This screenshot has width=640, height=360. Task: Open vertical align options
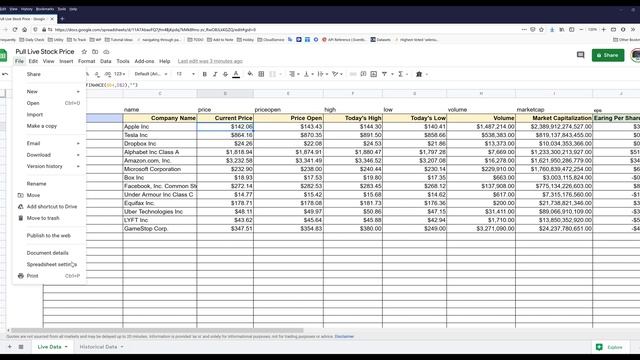pyautogui.click(x=309, y=74)
